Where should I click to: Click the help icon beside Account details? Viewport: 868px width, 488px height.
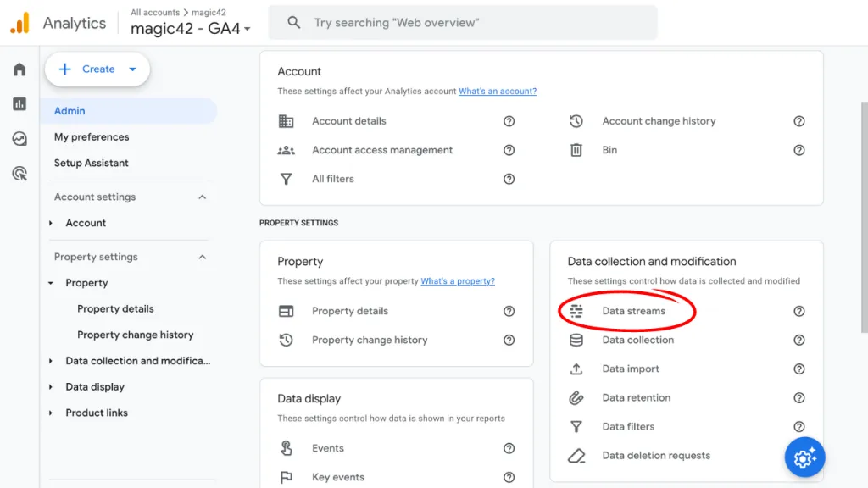[x=509, y=121]
